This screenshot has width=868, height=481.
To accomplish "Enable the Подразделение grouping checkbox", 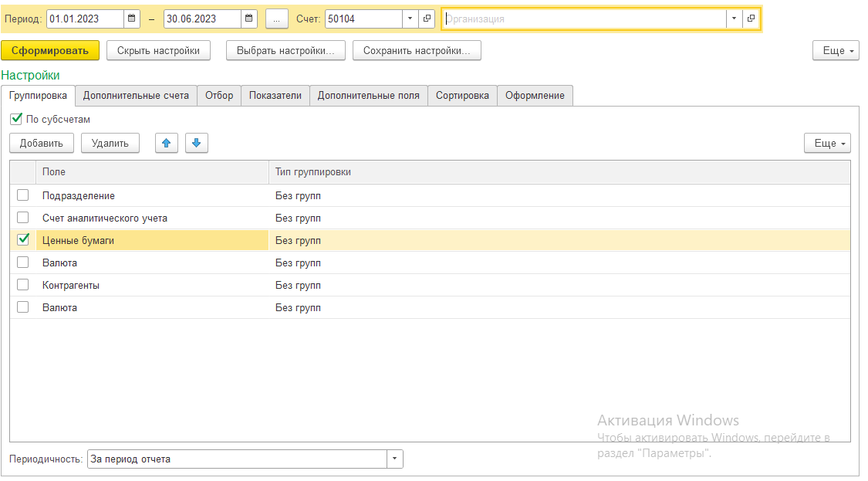I will tap(23, 195).
